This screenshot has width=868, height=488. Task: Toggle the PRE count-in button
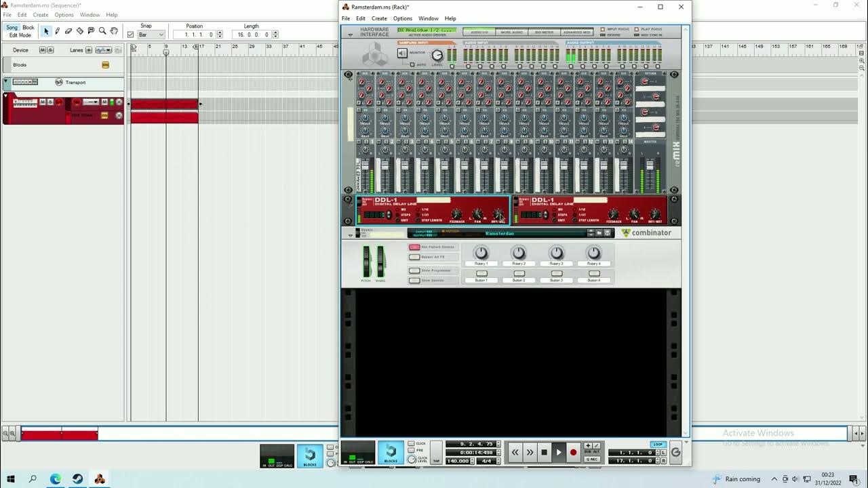pyautogui.click(x=411, y=450)
